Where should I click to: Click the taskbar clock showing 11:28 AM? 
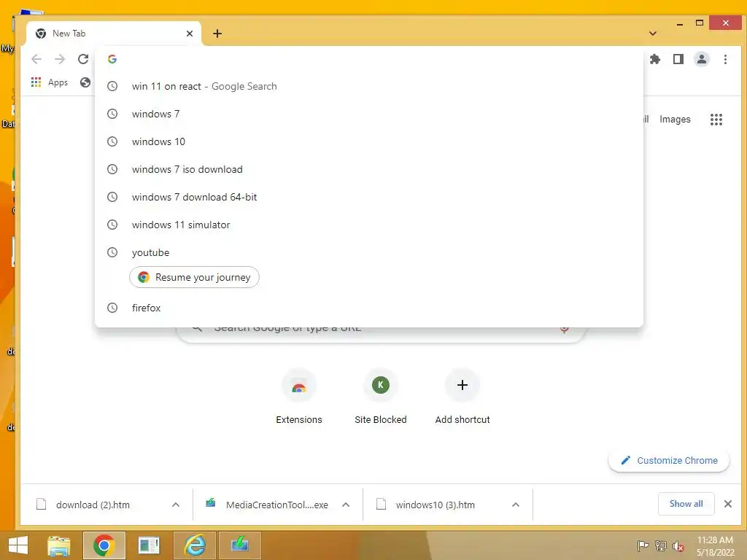715,546
